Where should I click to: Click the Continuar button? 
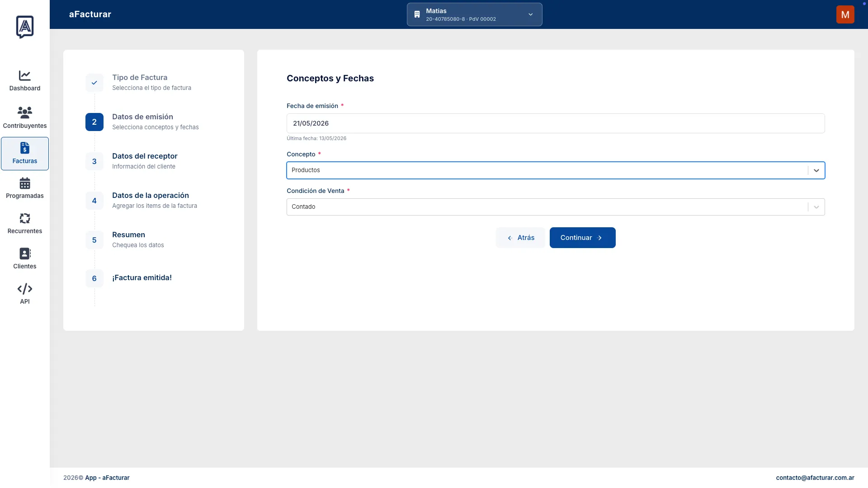tap(582, 238)
